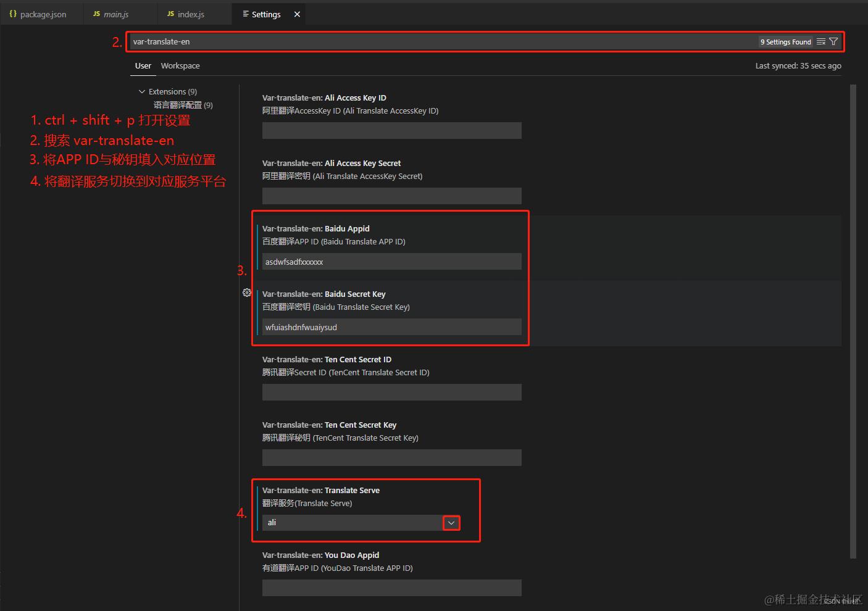Edit the Baidu Secret Key input
This screenshot has width=868, height=611.
392,326
